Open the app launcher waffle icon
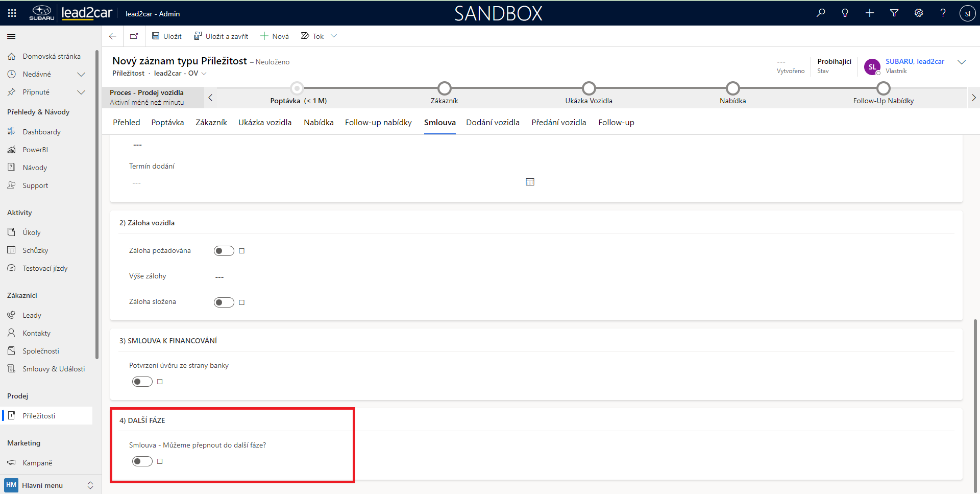 point(12,13)
